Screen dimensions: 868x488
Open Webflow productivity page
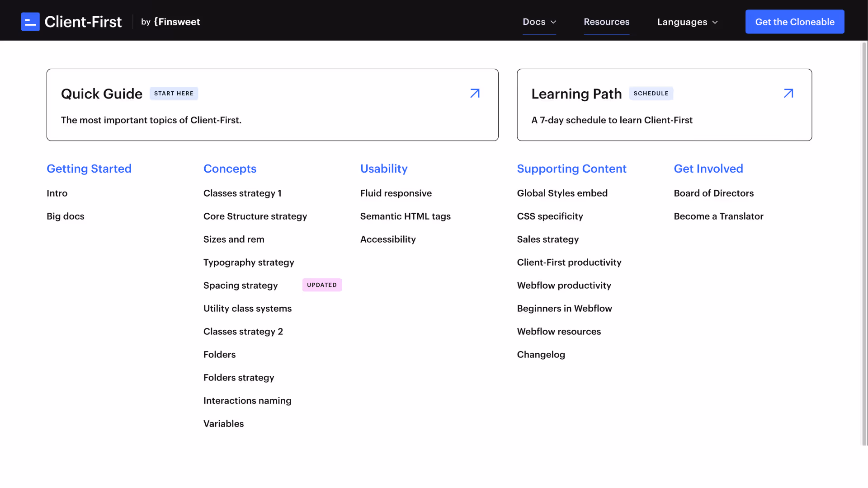564,286
